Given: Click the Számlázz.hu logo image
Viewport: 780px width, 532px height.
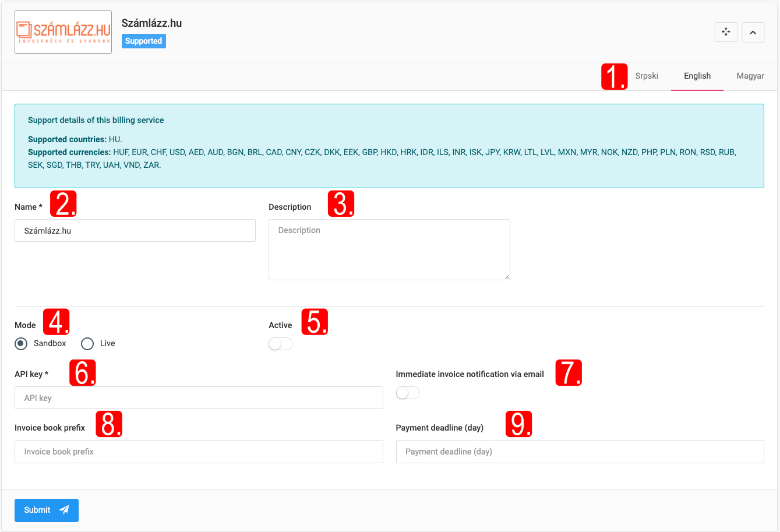Looking at the screenshot, I should (63, 32).
